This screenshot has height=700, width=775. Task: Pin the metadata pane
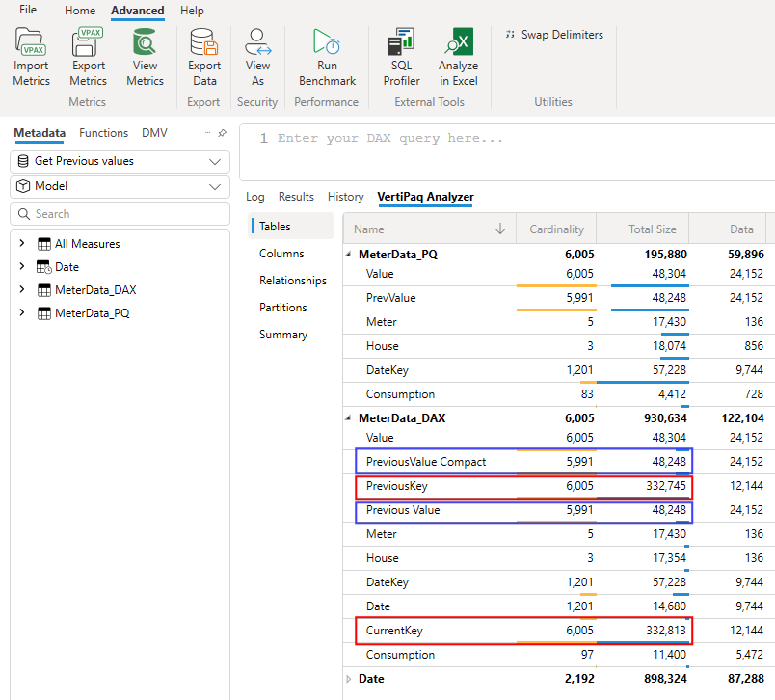(223, 133)
